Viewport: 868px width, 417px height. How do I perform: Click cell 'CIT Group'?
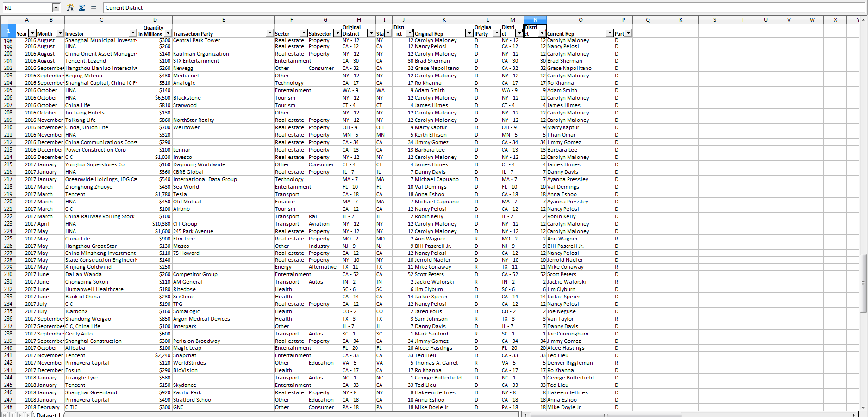[224, 224]
